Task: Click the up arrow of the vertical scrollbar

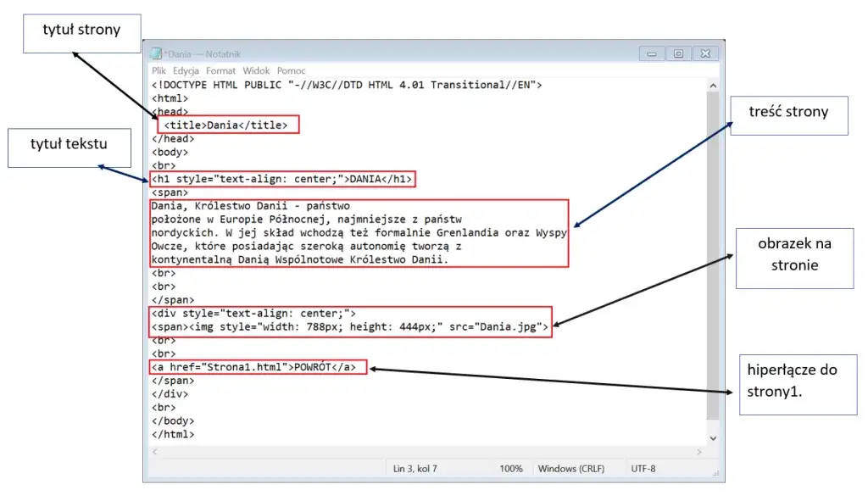Action: coord(713,85)
